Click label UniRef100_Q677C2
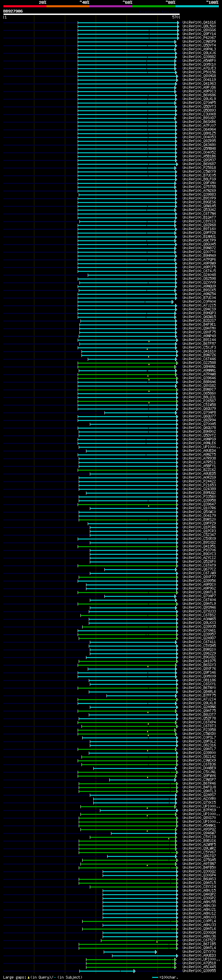The image size is (222, 980). coord(199,569)
